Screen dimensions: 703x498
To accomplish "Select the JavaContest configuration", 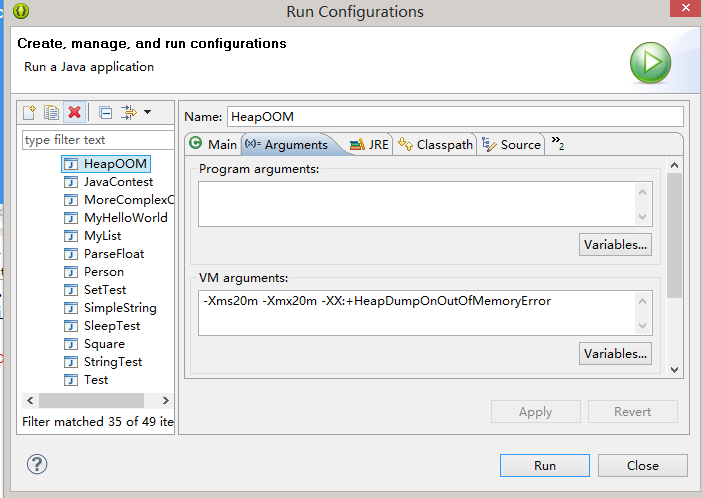I will click(118, 182).
